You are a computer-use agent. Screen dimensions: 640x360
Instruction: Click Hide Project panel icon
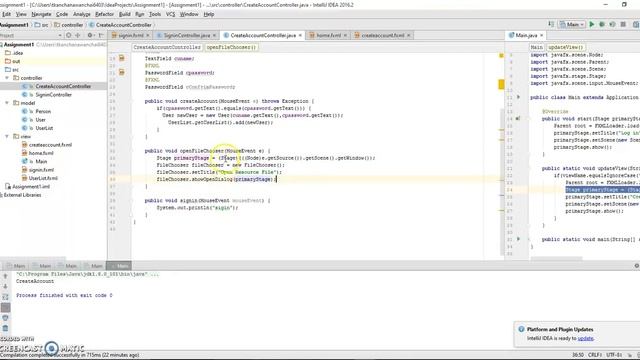tap(101, 36)
